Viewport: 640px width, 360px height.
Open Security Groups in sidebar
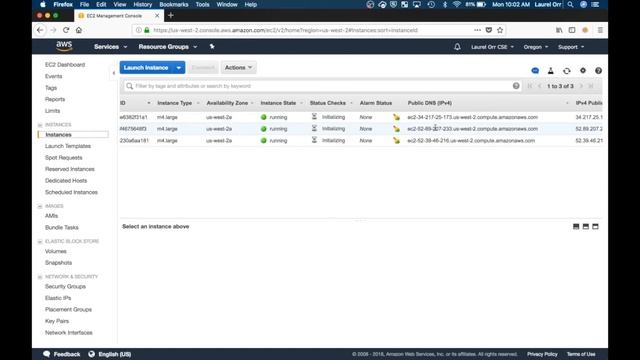tap(65, 287)
